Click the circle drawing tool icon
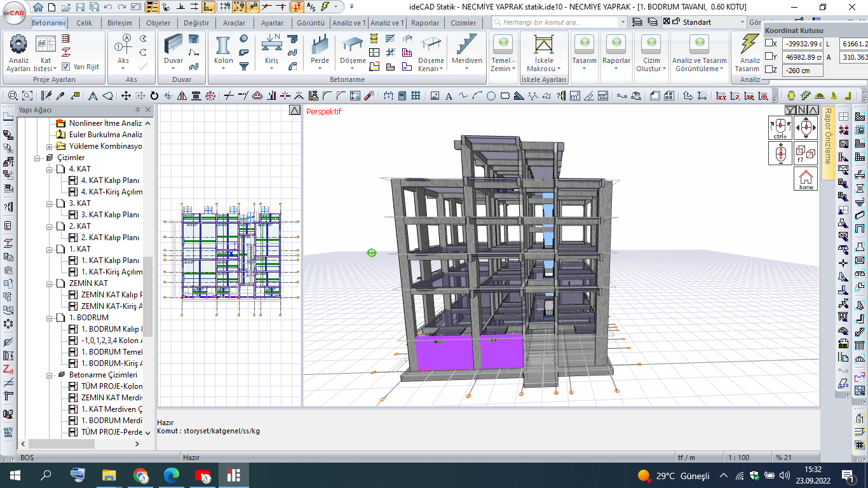 [491, 96]
